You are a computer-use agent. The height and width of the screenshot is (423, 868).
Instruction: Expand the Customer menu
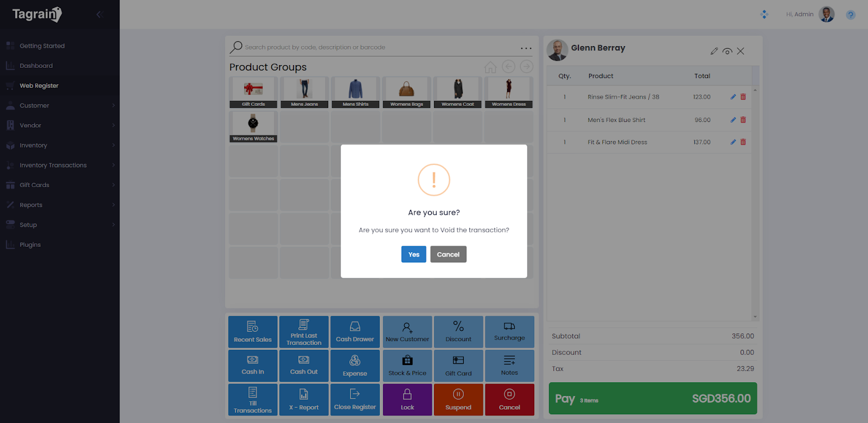[60, 105]
